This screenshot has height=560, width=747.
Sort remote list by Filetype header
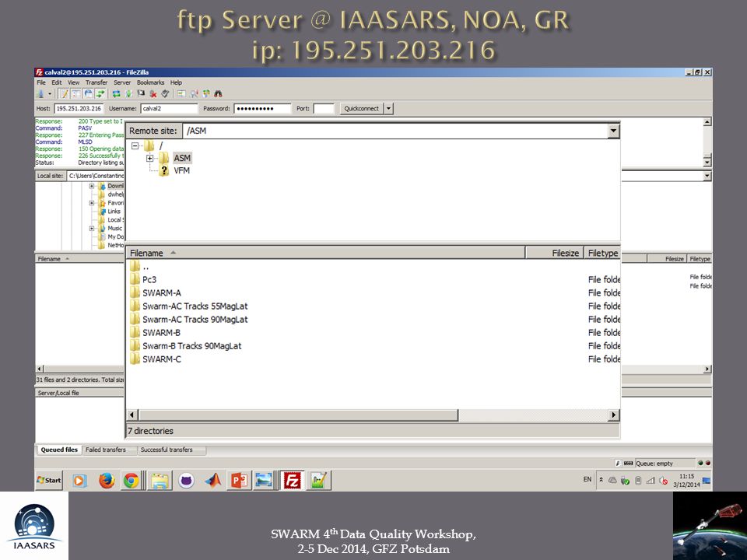pos(601,253)
